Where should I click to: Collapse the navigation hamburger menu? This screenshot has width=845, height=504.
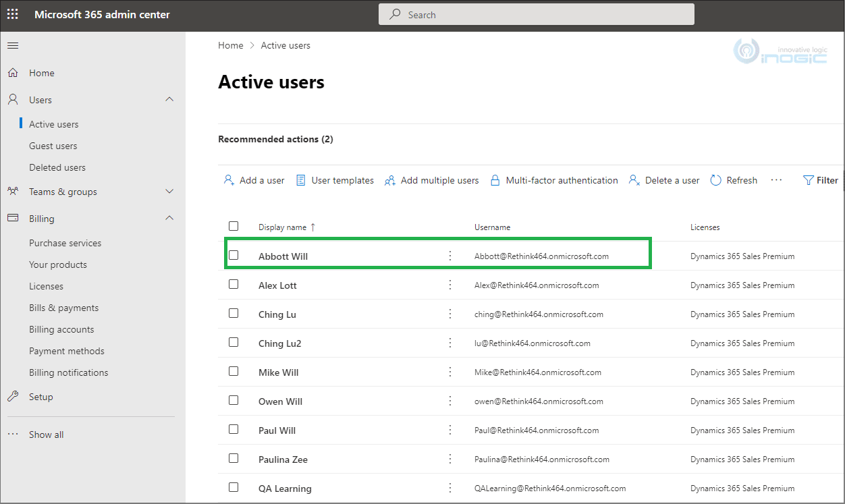coord(13,46)
